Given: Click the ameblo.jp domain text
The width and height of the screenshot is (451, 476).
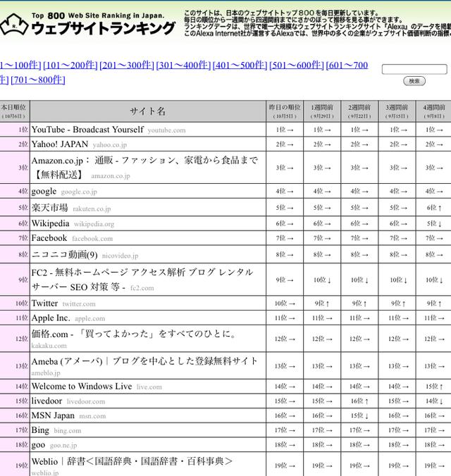Looking at the screenshot, I should coord(46,372).
